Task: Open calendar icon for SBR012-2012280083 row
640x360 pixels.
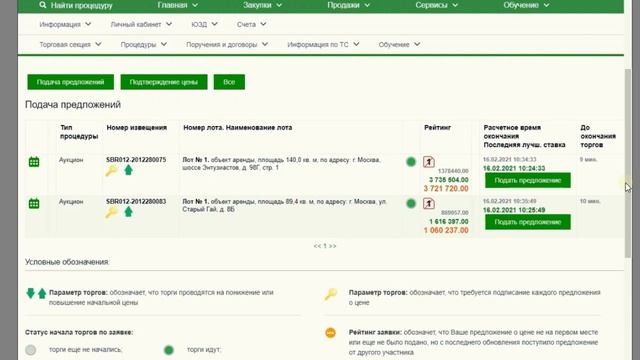Action: click(34, 203)
